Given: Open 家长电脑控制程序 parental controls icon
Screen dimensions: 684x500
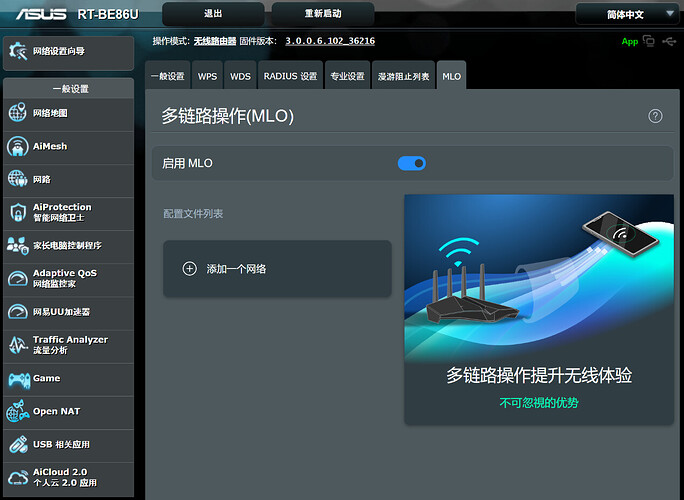Looking at the screenshot, I should [18, 245].
